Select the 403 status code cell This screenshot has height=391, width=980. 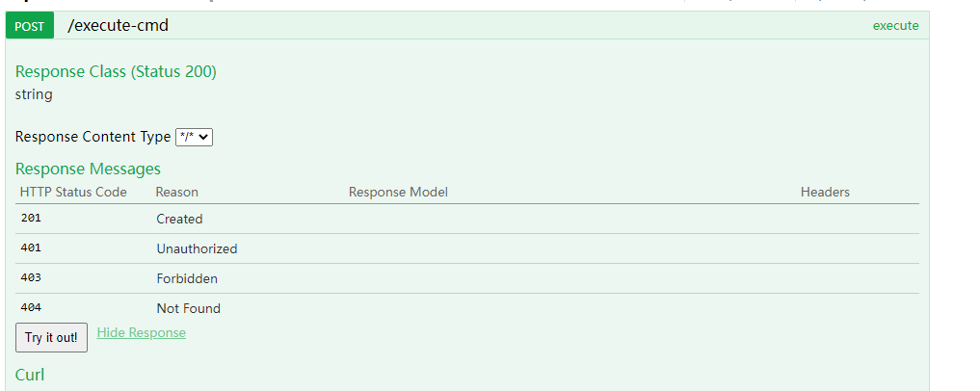(x=31, y=278)
